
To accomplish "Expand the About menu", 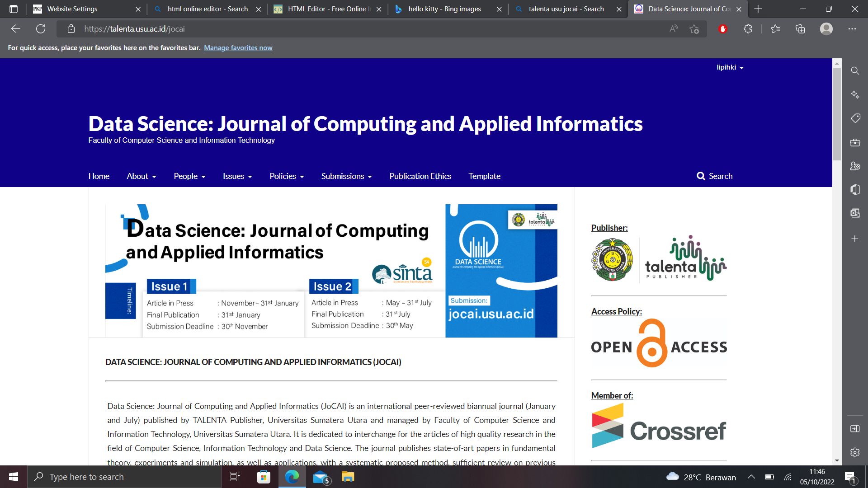I will click(x=142, y=176).
